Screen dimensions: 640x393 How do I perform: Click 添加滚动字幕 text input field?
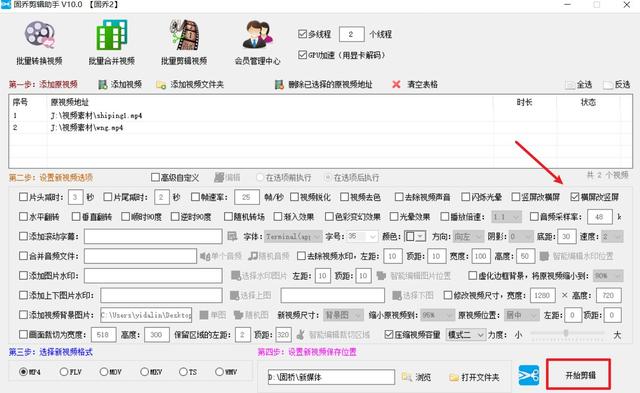(x=153, y=236)
